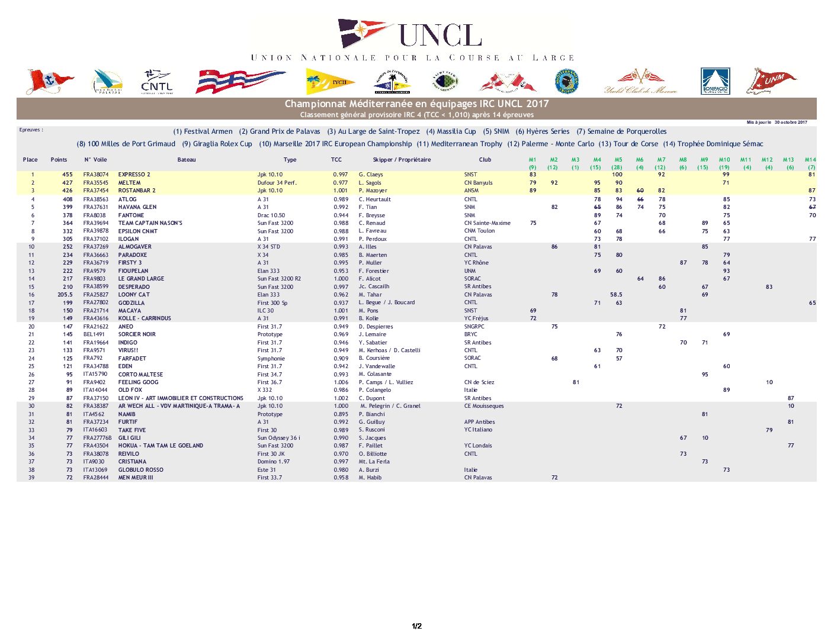This screenshot has height=644, width=834.
Task: Click the 'N° Voile' column header
Action: (95, 160)
